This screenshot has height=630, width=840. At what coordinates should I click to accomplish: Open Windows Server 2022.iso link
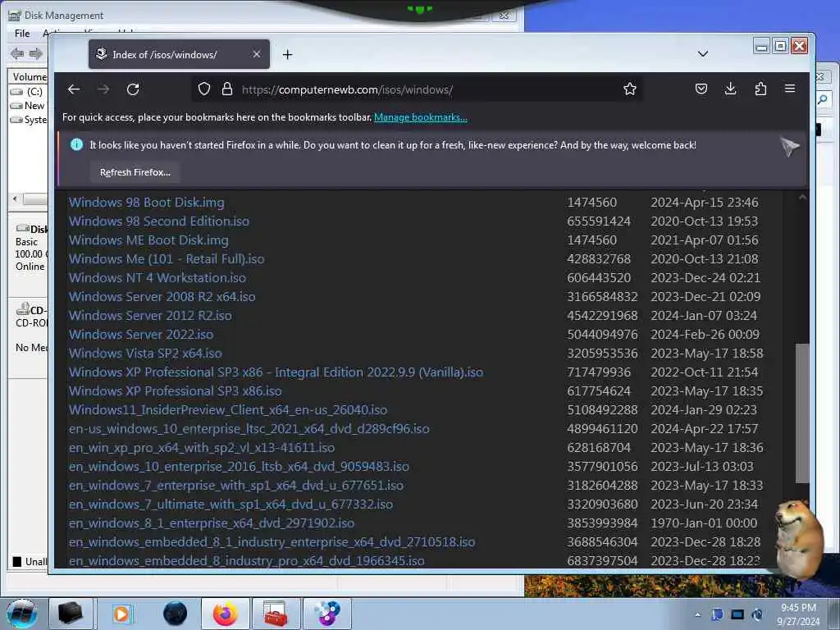141,335
